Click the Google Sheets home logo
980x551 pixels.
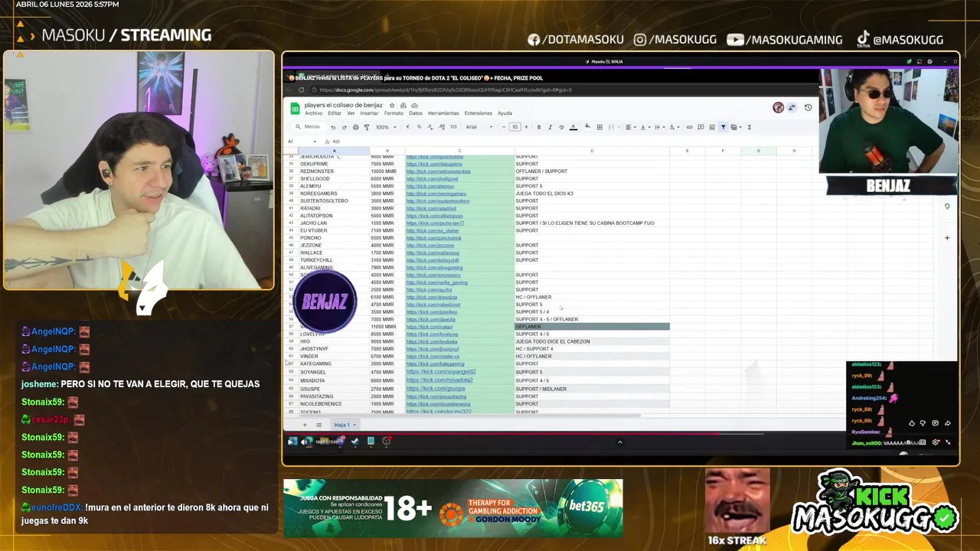click(295, 108)
